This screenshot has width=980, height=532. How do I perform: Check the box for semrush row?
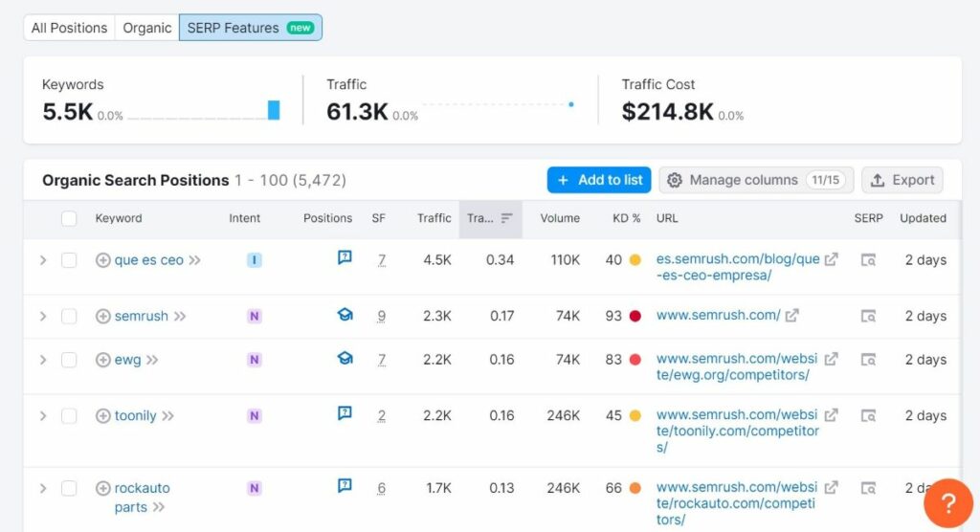coord(69,317)
